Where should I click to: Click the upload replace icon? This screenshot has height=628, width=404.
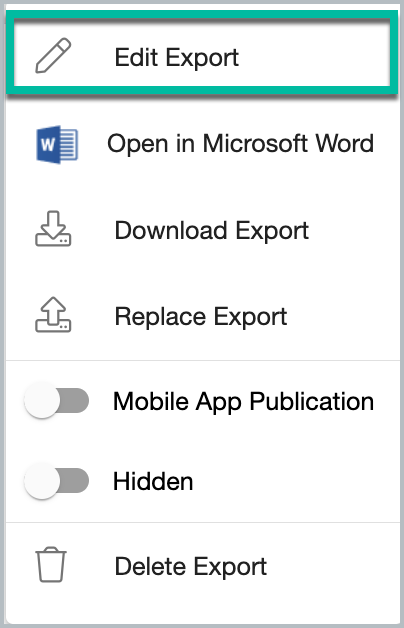tap(53, 315)
